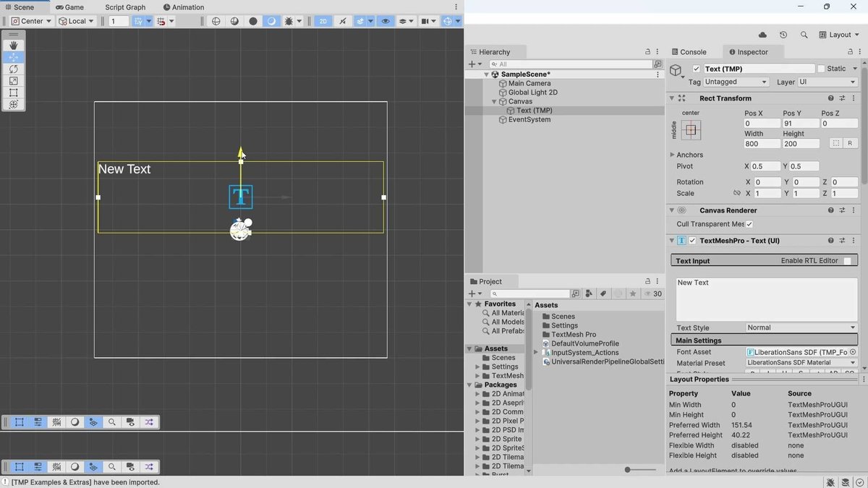This screenshot has height=488, width=868.
Task: Expand the Anchors section
Action: 672,155
